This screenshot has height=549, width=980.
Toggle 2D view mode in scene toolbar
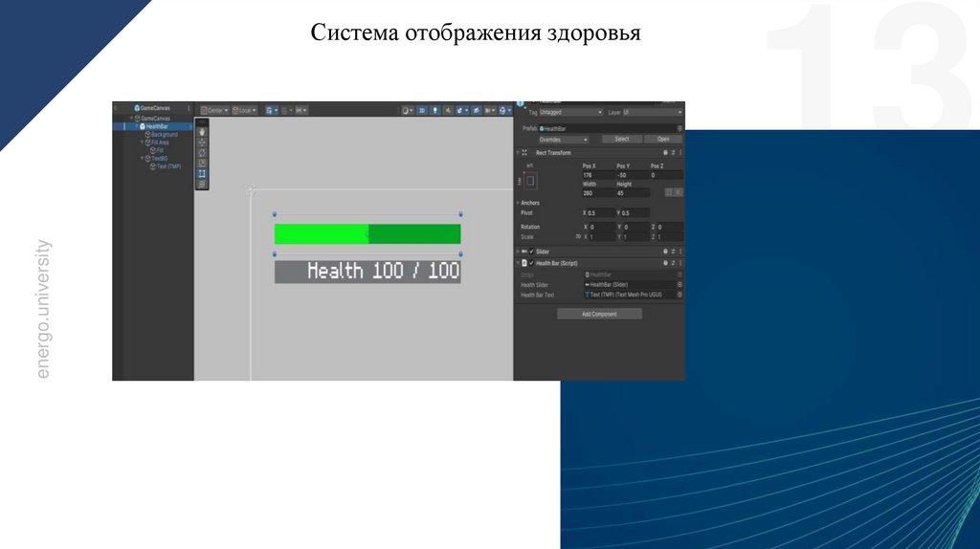(x=422, y=110)
